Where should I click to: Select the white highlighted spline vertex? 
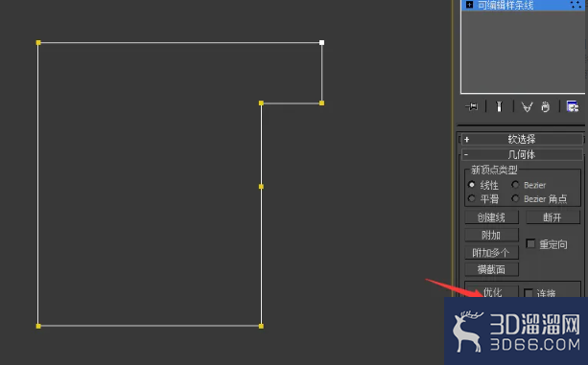click(x=321, y=43)
